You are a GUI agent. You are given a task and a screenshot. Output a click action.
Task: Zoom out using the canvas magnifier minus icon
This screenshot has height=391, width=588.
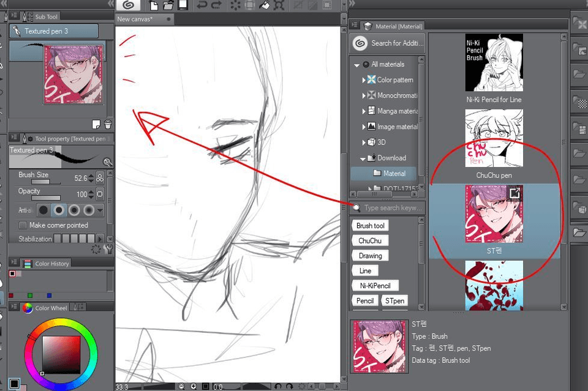click(181, 386)
